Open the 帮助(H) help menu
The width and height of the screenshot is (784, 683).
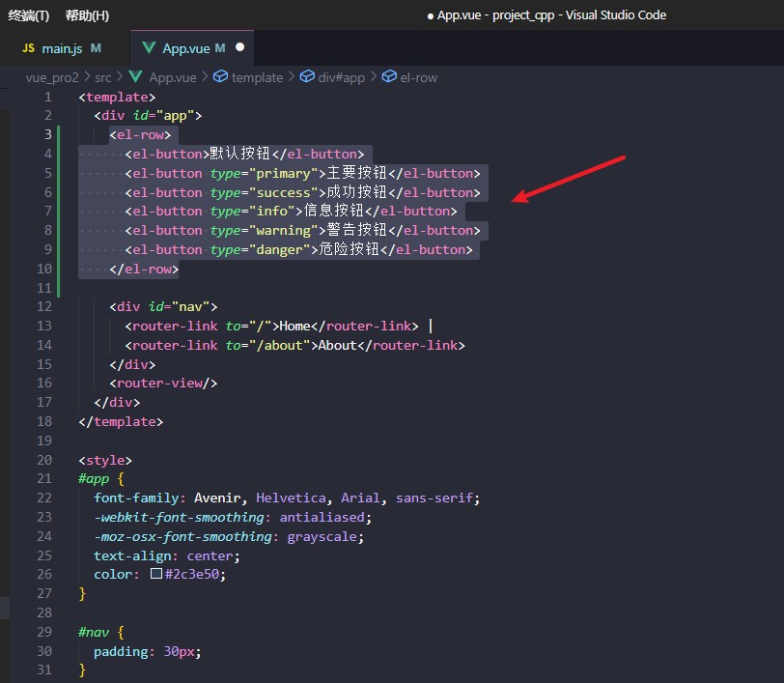[x=87, y=15]
